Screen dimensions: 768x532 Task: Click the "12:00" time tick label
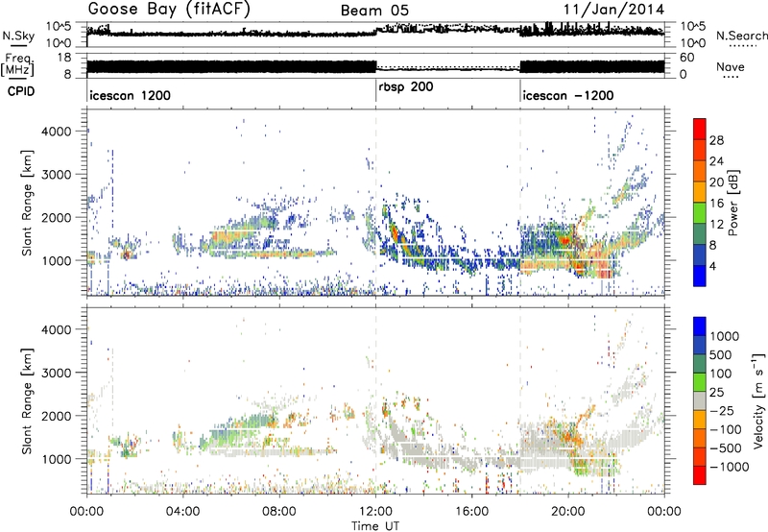(x=375, y=511)
